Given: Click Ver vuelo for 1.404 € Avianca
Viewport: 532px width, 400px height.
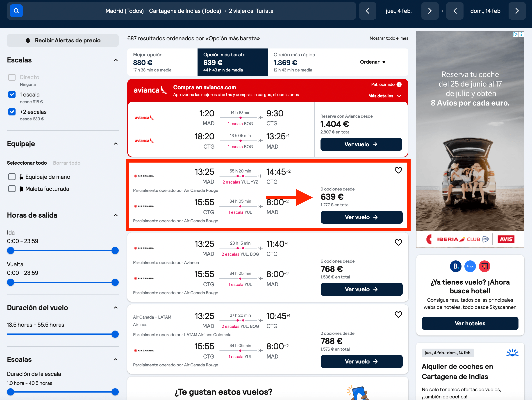Looking at the screenshot, I should point(361,145).
